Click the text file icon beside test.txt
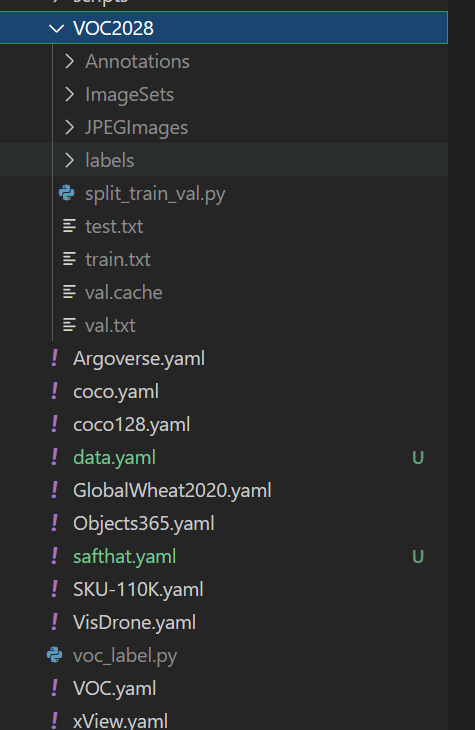The height and width of the screenshot is (730, 475). tap(69, 226)
